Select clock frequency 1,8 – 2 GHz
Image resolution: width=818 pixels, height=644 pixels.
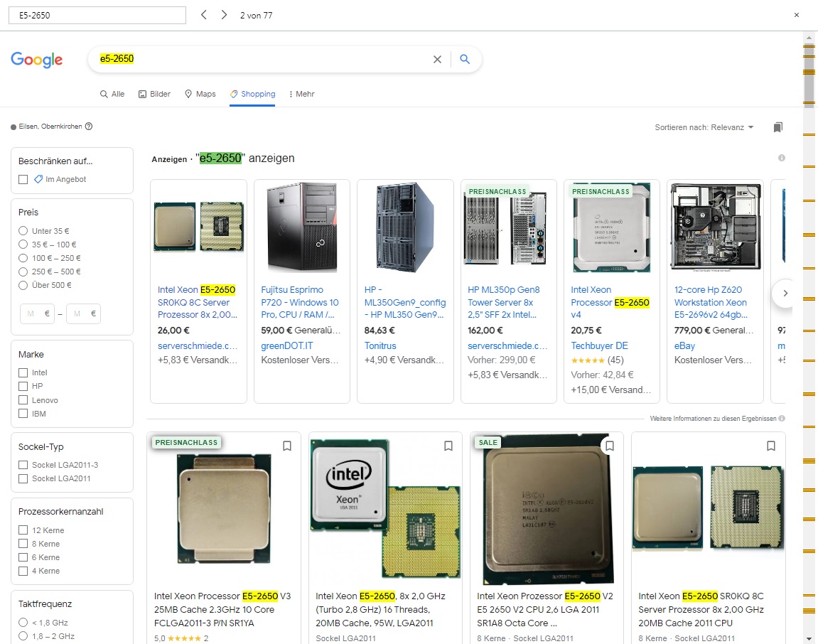coord(23,635)
